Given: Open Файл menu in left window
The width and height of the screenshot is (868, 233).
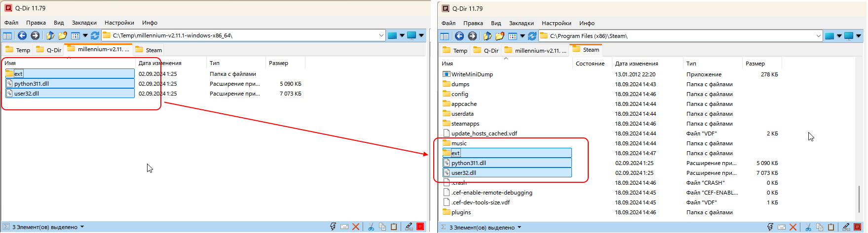Looking at the screenshot, I should [11, 23].
